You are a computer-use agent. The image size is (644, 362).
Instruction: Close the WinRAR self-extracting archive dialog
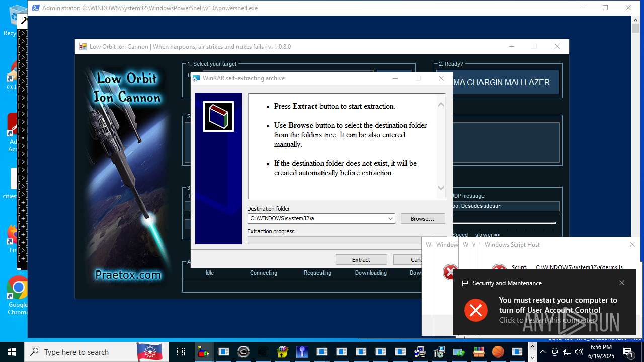[x=441, y=78]
